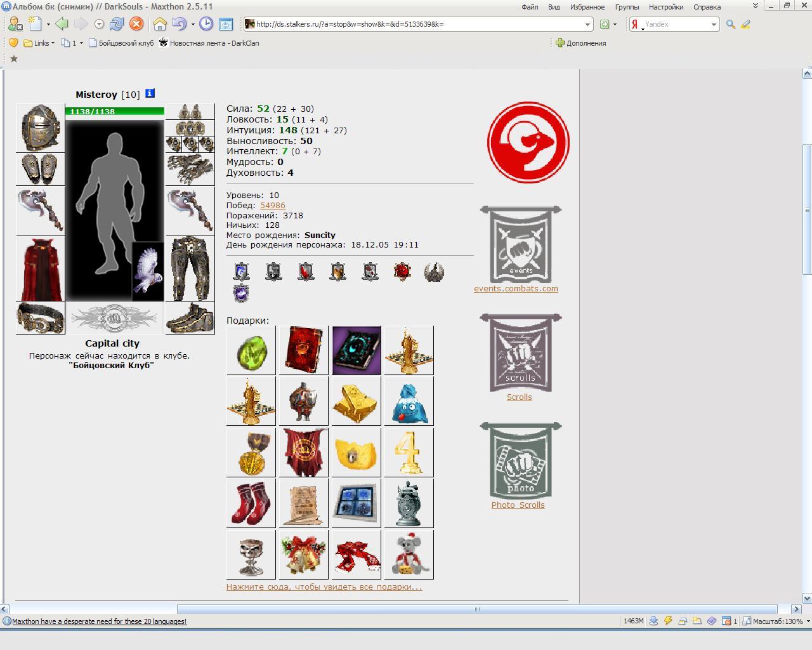
Task: Open the Go button dropdown arrow
Action: pyautogui.click(x=615, y=24)
